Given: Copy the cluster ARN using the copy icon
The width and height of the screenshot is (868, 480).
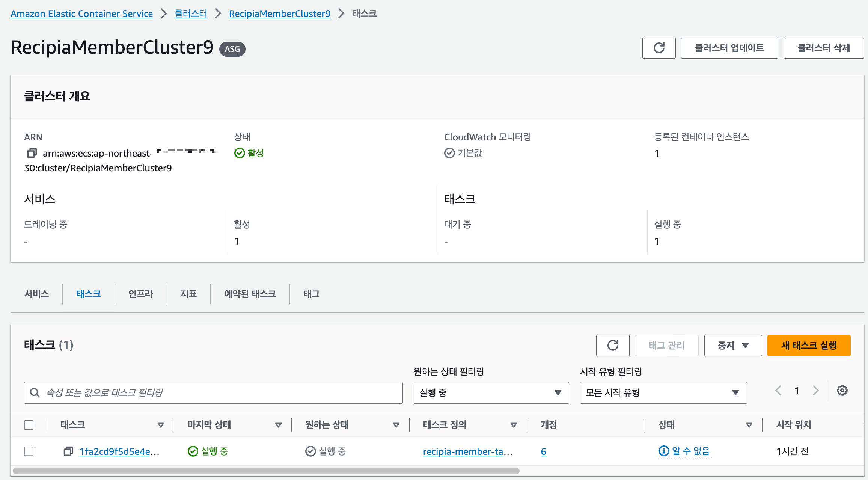Looking at the screenshot, I should [32, 153].
